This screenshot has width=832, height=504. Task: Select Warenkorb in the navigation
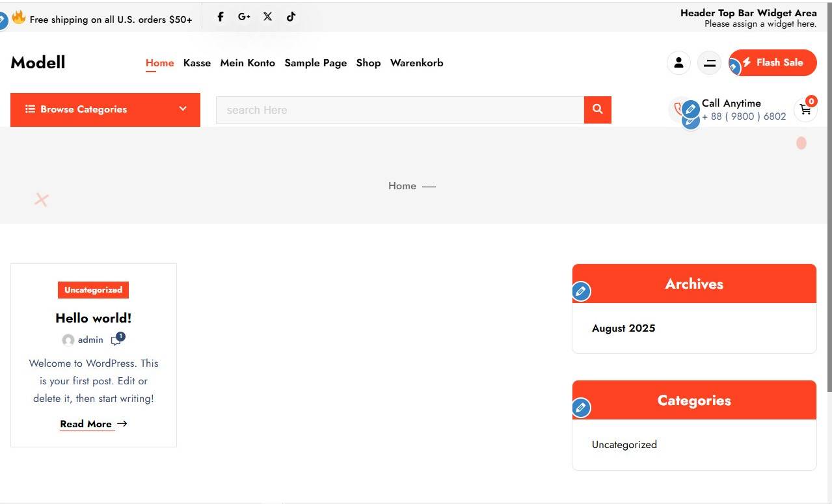(416, 63)
